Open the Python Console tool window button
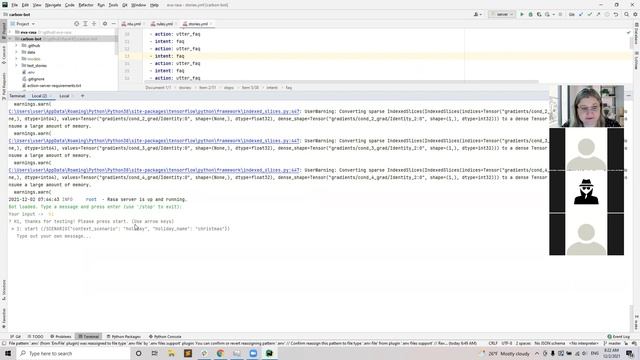Viewport: 640px width, 360px height. tap(165, 337)
